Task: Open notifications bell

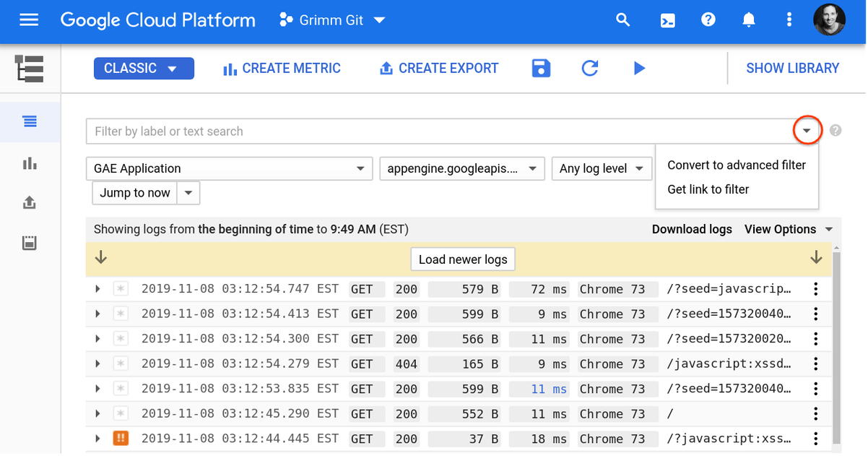Action: point(750,20)
